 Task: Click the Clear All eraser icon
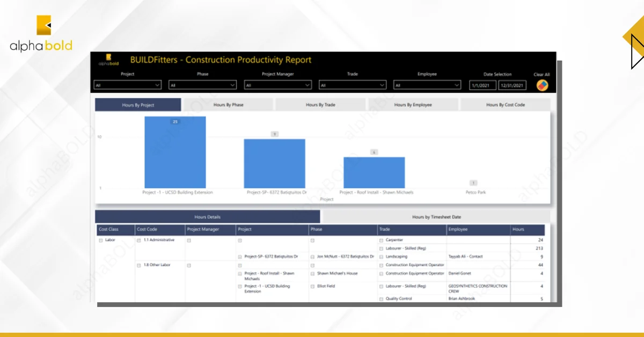pyautogui.click(x=541, y=85)
